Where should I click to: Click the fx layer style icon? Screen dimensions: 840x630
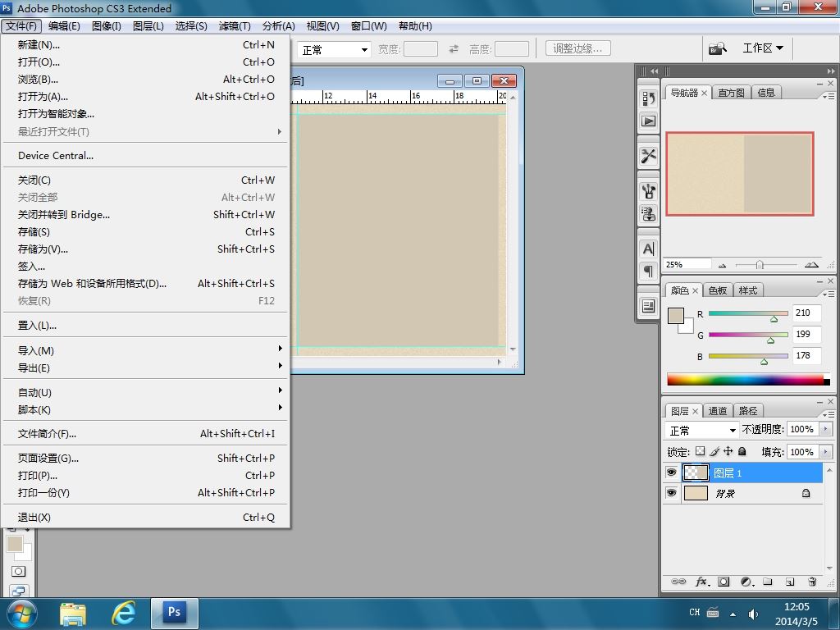pyautogui.click(x=702, y=582)
